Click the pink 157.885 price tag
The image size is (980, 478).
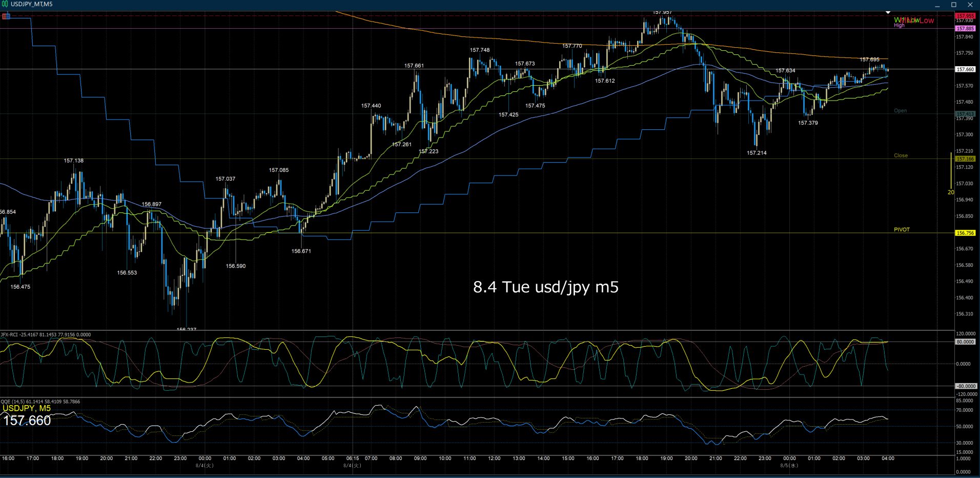point(965,29)
